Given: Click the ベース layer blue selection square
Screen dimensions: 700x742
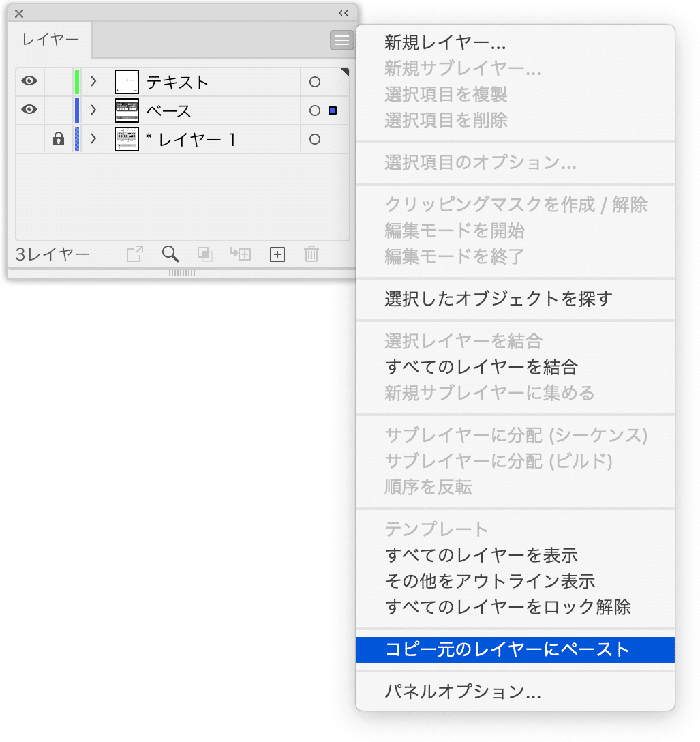Looking at the screenshot, I should point(333,110).
